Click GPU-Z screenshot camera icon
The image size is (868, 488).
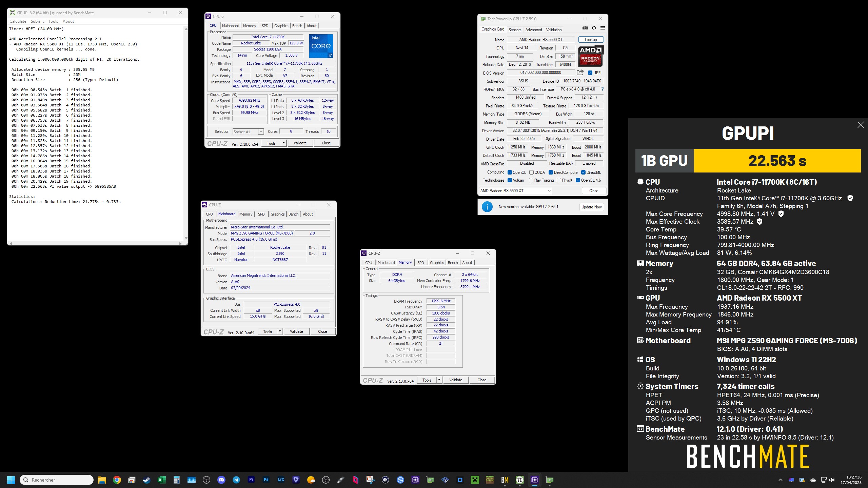pyautogui.click(x=585, y=28)
